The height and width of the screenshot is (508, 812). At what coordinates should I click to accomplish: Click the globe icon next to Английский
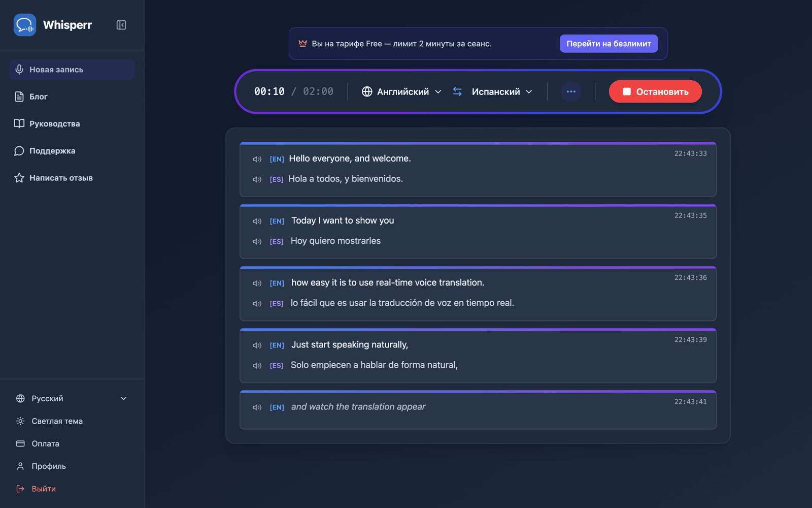click(x=367, y=91)
